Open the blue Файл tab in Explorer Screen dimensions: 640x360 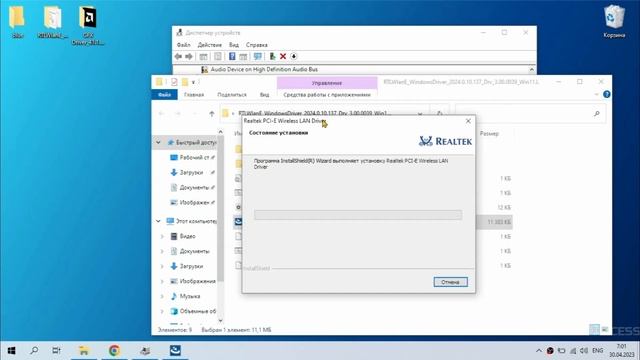[x=164, y=95]
